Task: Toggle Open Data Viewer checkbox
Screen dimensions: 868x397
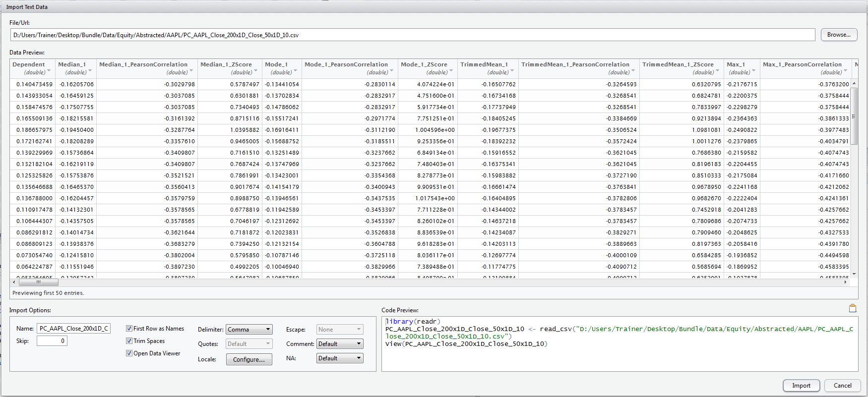Action: pyautogui.click(x=129, y=353)
